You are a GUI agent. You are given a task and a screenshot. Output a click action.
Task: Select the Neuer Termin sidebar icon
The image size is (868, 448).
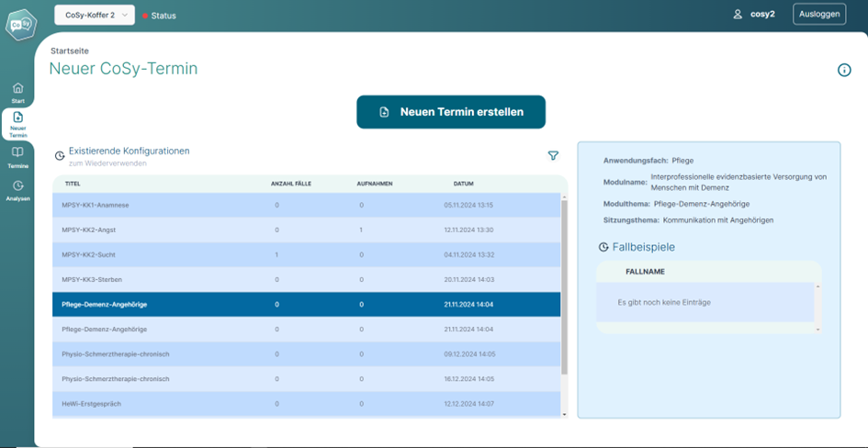(x=17, y=118)
